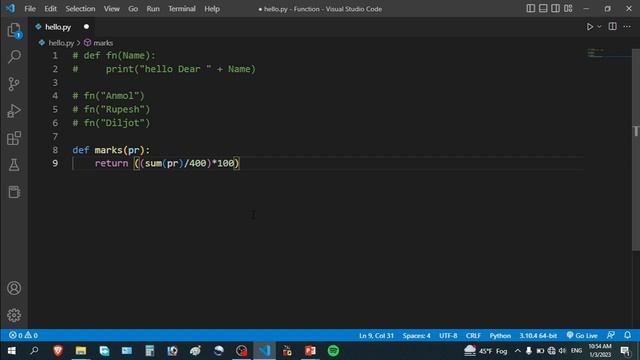640x360 pixels.
Task: Open VS Code taskbar icon
Action: click(264, 351)
